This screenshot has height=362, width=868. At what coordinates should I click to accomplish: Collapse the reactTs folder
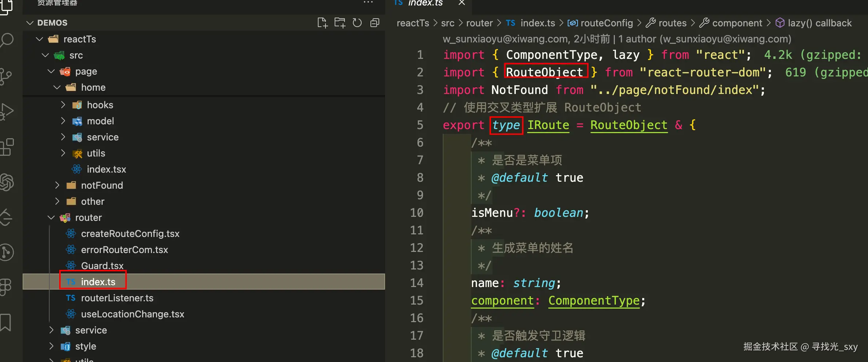click(39, 39)
